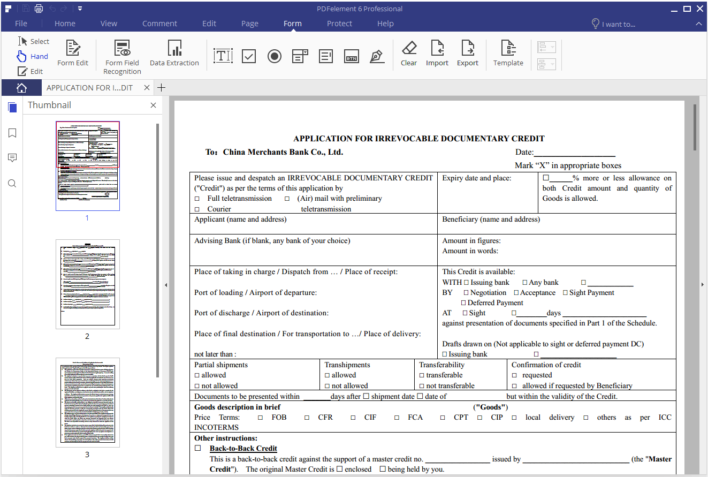The image size is (708, 477).
Task: Check the Full teletransmission box
Action: [x=197, y=199]
